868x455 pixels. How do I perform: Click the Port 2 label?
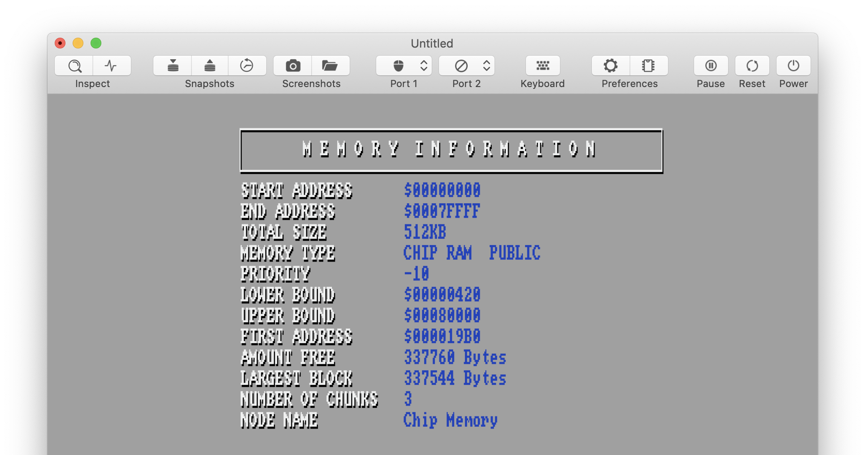(x=466, y=84)
